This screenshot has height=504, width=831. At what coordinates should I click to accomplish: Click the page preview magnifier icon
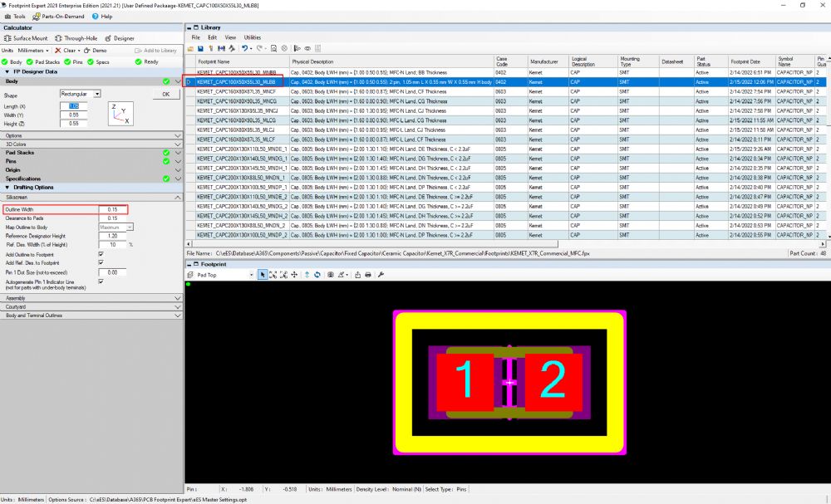pos(273,48)
